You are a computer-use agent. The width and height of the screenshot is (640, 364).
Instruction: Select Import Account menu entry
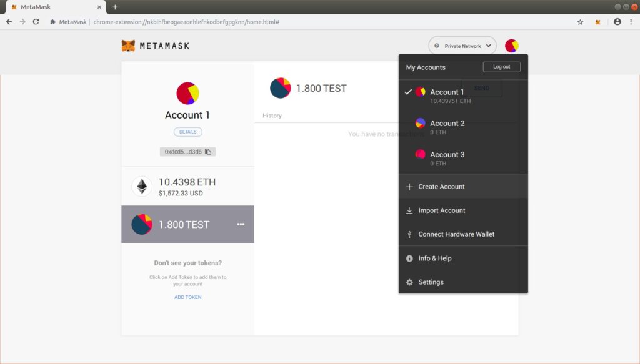441,210
